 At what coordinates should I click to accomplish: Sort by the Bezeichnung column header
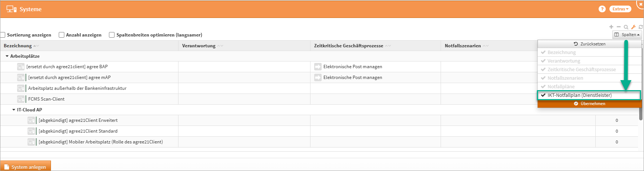[x=18, y=46]
